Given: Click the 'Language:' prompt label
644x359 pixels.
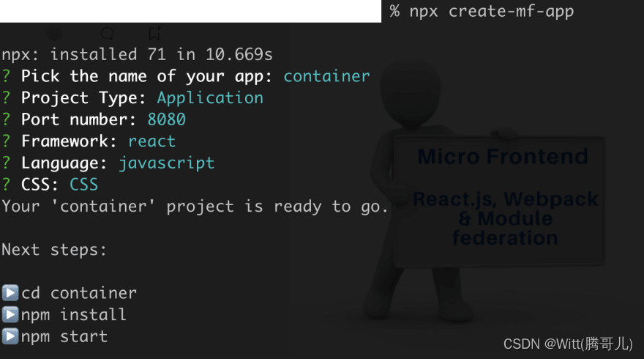Looking at the screenshot, I should 64,163.
